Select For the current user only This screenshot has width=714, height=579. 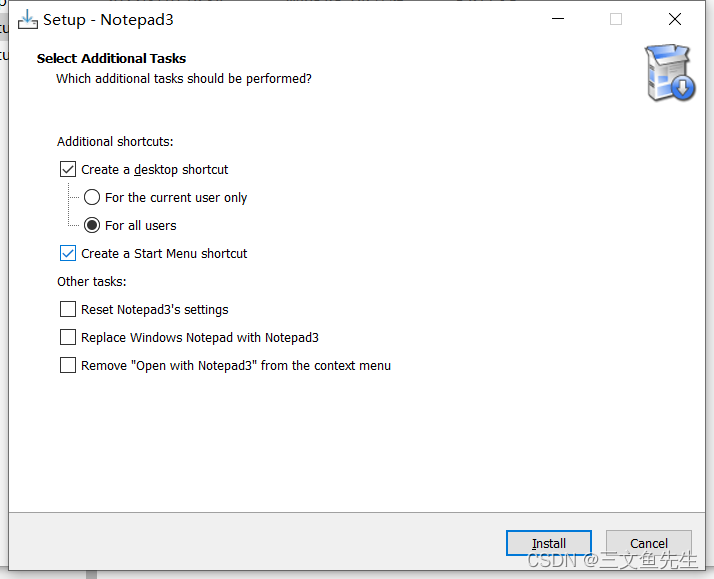point(92,198)
